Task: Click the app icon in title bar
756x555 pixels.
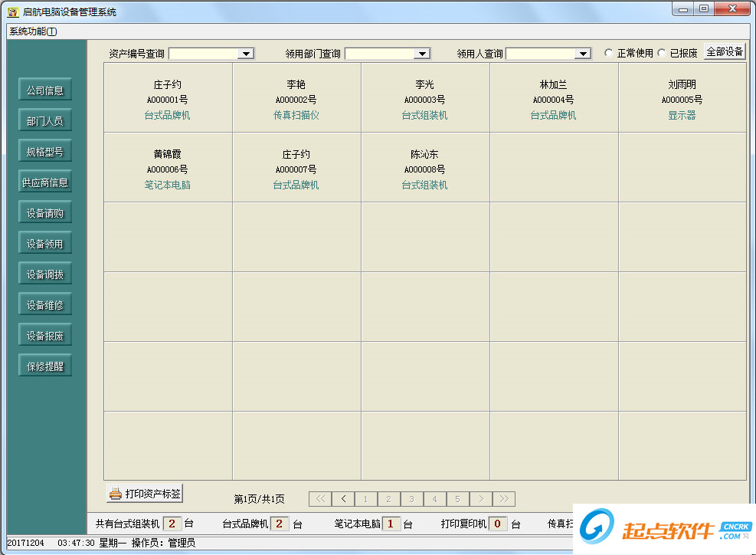Action: 13,12
